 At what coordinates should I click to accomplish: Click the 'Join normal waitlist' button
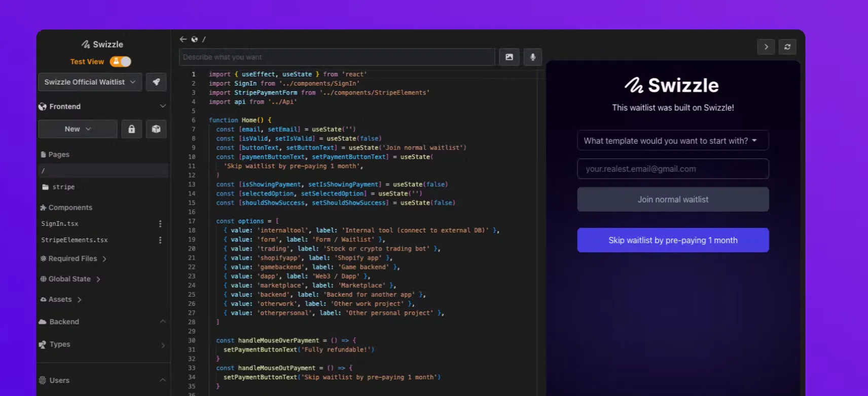tap(673, 200)
